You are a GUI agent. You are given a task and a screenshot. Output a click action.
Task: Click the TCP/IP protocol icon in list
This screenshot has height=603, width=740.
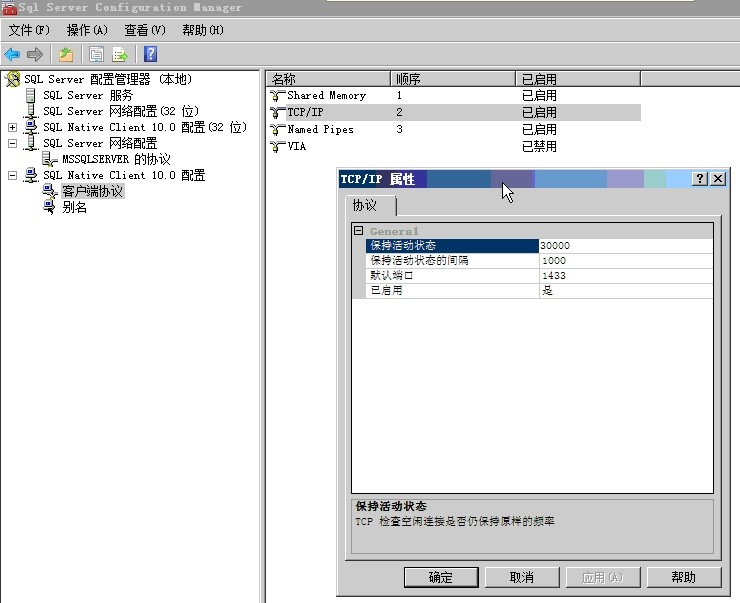(x=278, y=112)
